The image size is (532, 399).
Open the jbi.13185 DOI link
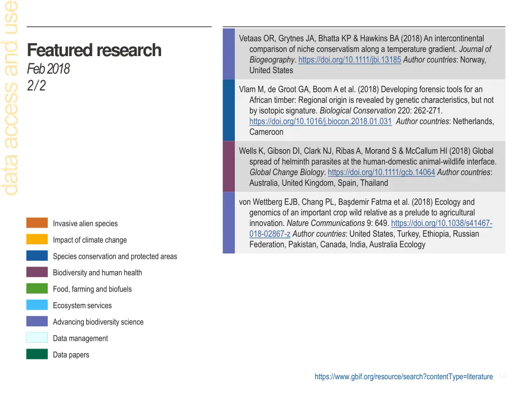(350, 60)
